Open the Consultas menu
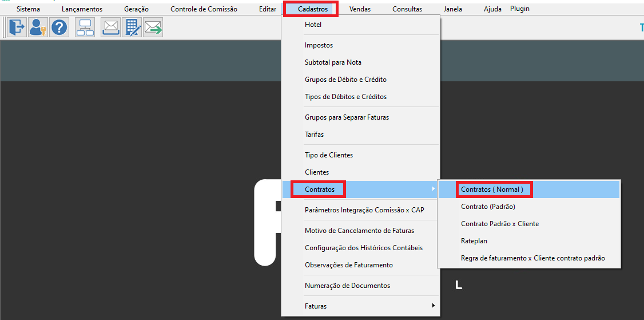The height and width of the screenshot is (320, 644). click(407, 9)
